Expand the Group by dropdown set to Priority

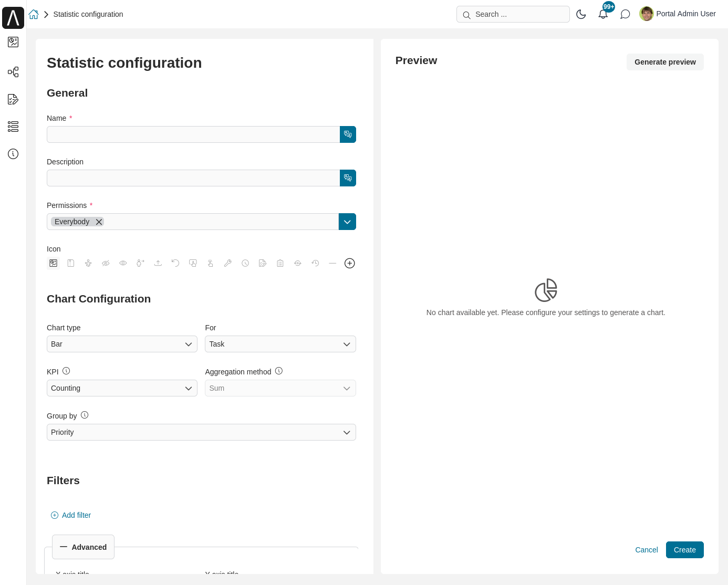click(201, 432)
